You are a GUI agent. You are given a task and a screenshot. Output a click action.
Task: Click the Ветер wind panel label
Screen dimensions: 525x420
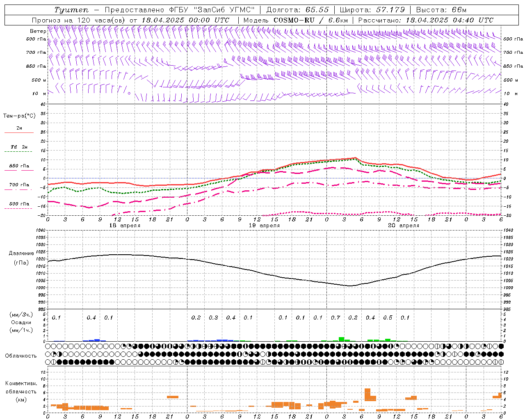(38, 31)
